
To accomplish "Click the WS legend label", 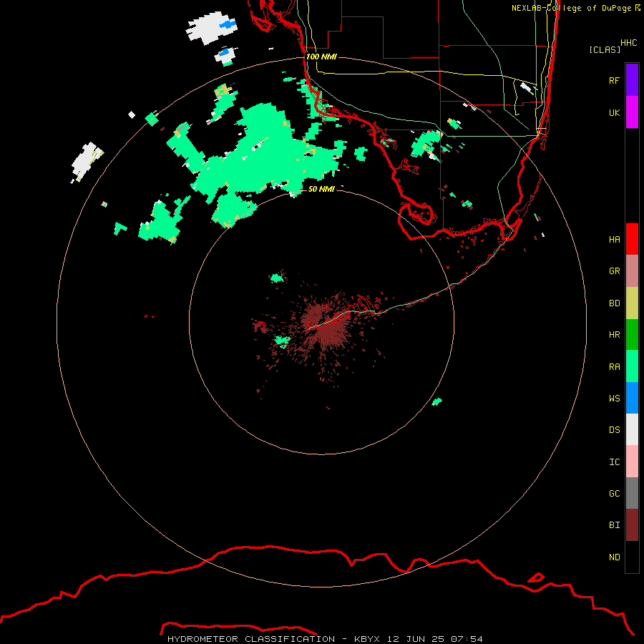I will [614, 398].
